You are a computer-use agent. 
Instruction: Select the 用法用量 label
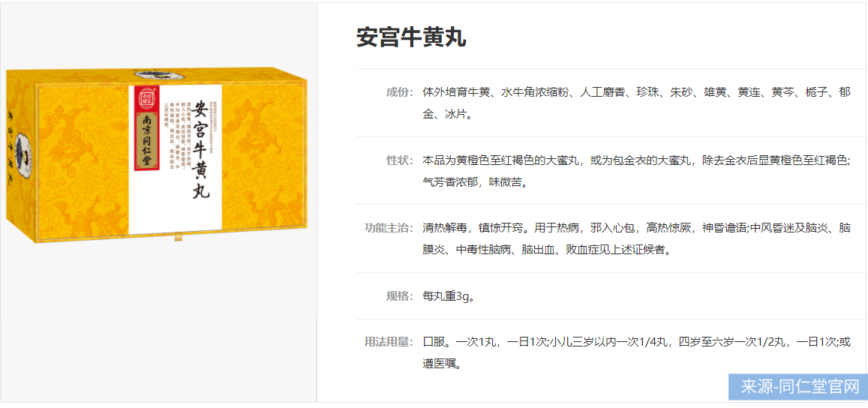[x=389, y=342]
